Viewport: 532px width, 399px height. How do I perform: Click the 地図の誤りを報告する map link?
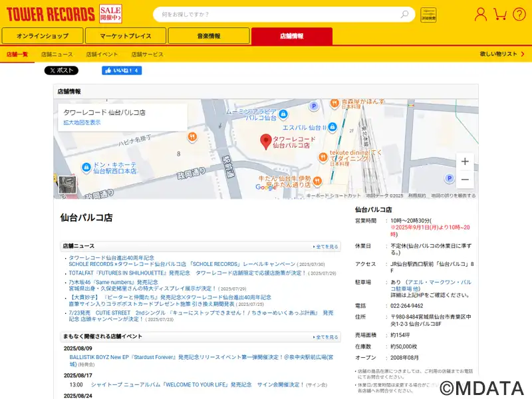[x=454, y=196]
